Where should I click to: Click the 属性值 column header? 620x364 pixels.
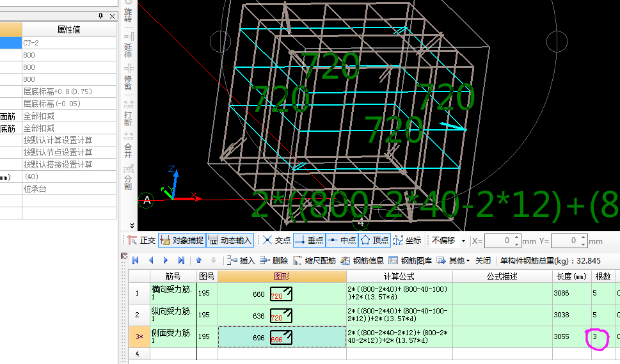pyautogui.click(x=69, y=29)
